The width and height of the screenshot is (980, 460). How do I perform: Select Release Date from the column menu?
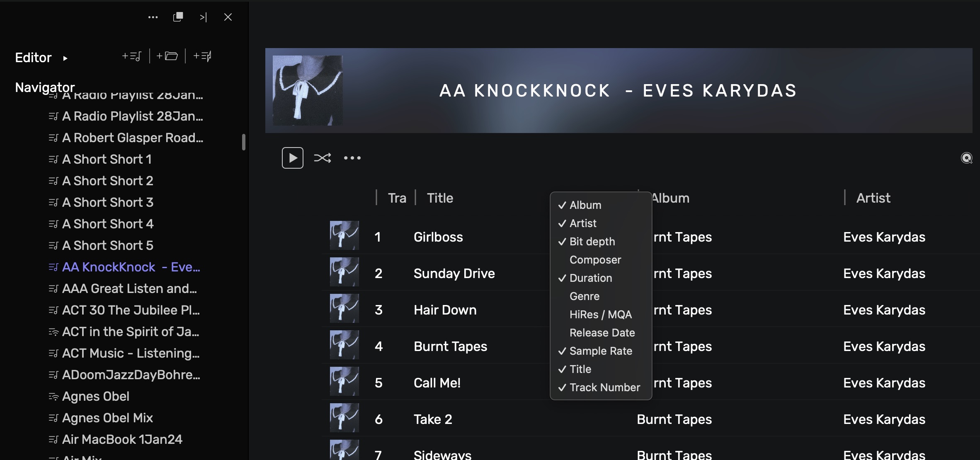coord(602,333)
